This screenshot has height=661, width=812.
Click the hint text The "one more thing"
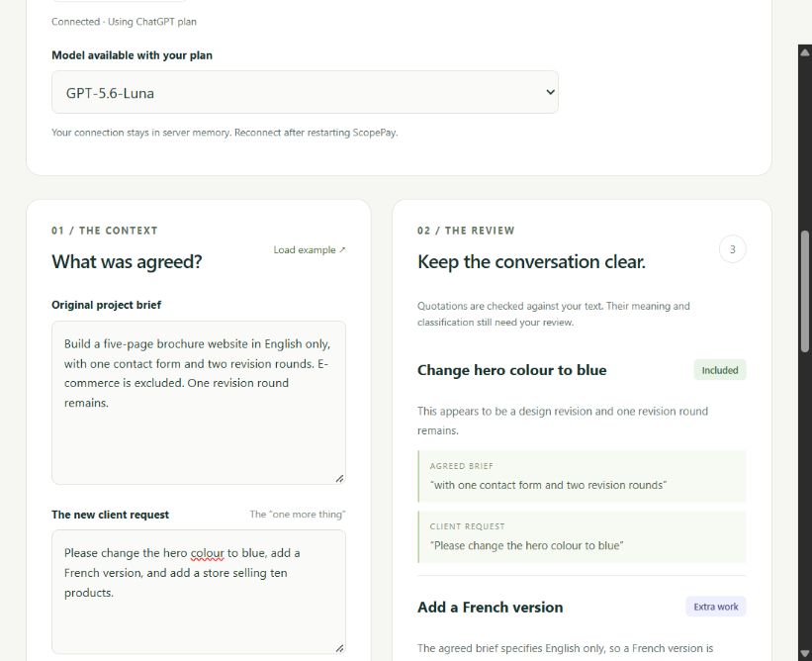tap(298, 515)
